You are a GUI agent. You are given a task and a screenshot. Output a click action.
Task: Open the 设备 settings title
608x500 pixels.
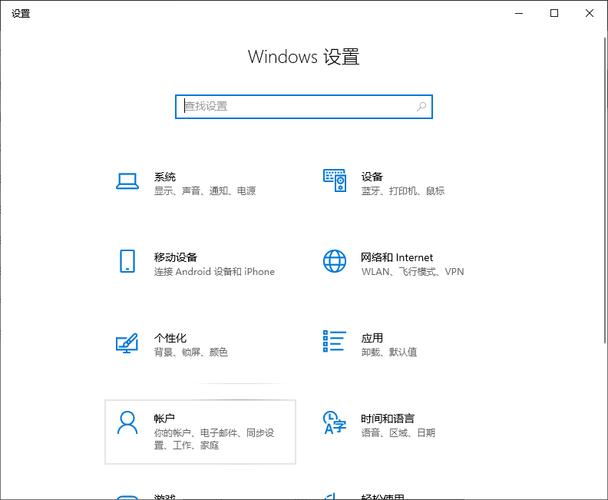(372, 177)
